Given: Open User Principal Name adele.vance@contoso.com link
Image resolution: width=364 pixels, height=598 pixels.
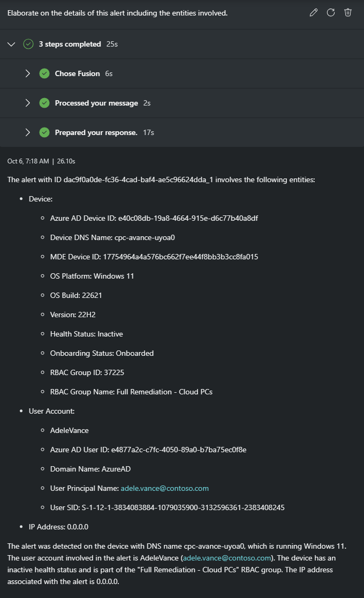Looking at the screenshot, I should coord(164,488).
